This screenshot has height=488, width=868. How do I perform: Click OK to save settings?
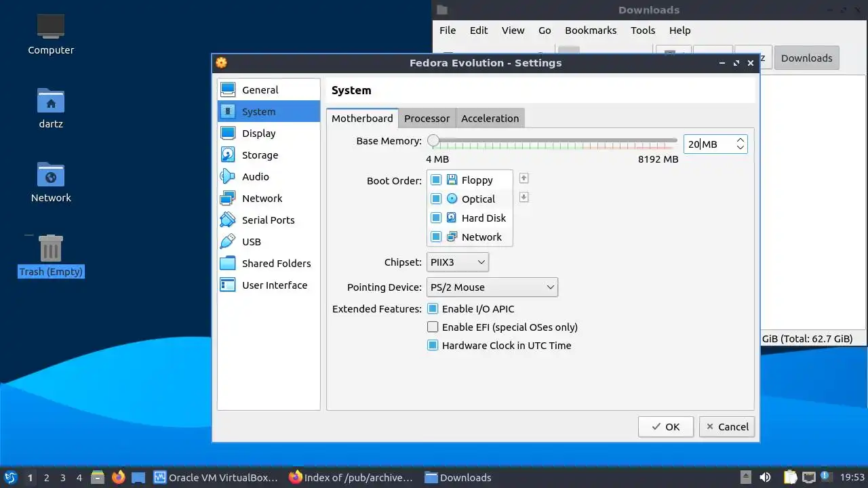tap(666, 427)
